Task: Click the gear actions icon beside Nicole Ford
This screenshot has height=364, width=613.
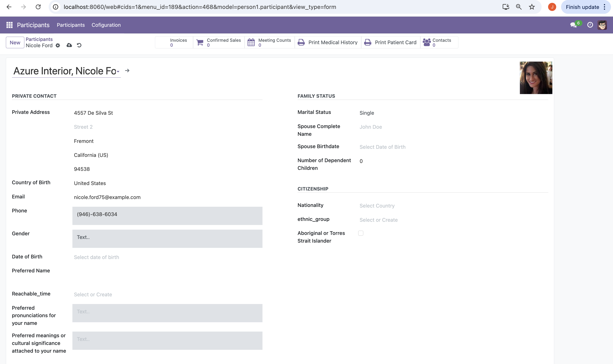Action: pyautogui.click(x=58, y=45)
